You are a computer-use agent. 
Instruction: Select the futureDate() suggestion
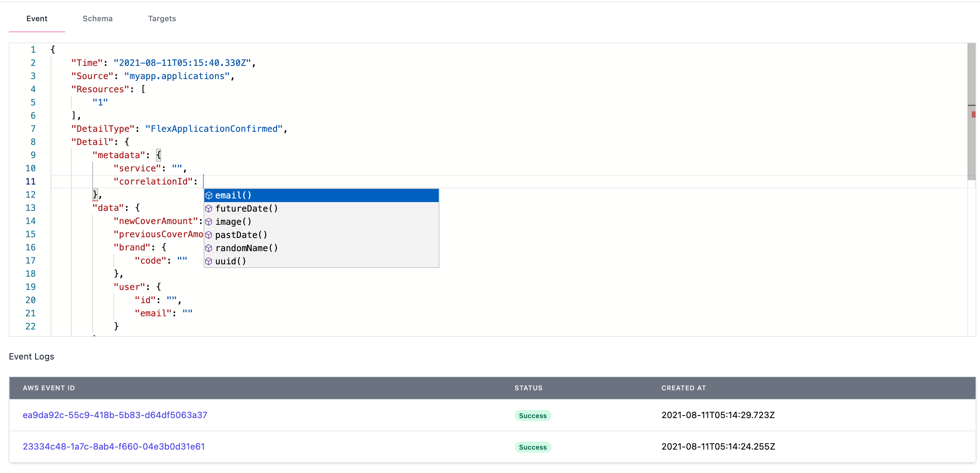coord(246,209)
